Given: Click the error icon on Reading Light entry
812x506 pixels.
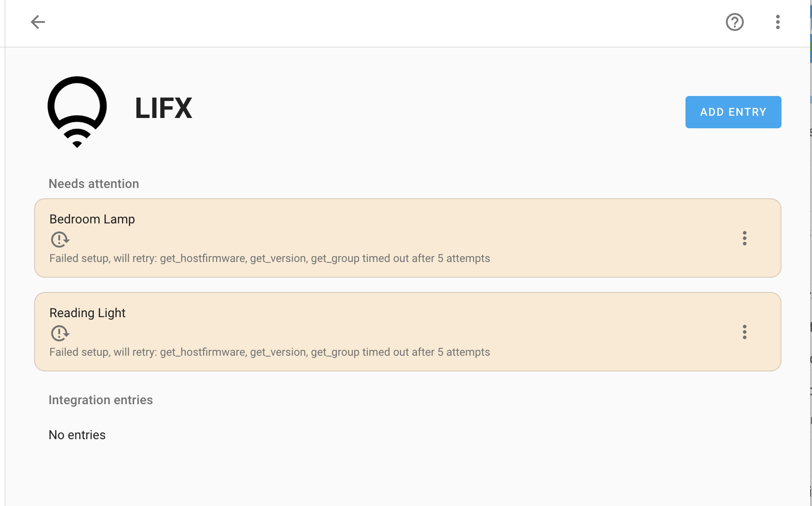Looking at the screenshot, I should click(60, 333).
